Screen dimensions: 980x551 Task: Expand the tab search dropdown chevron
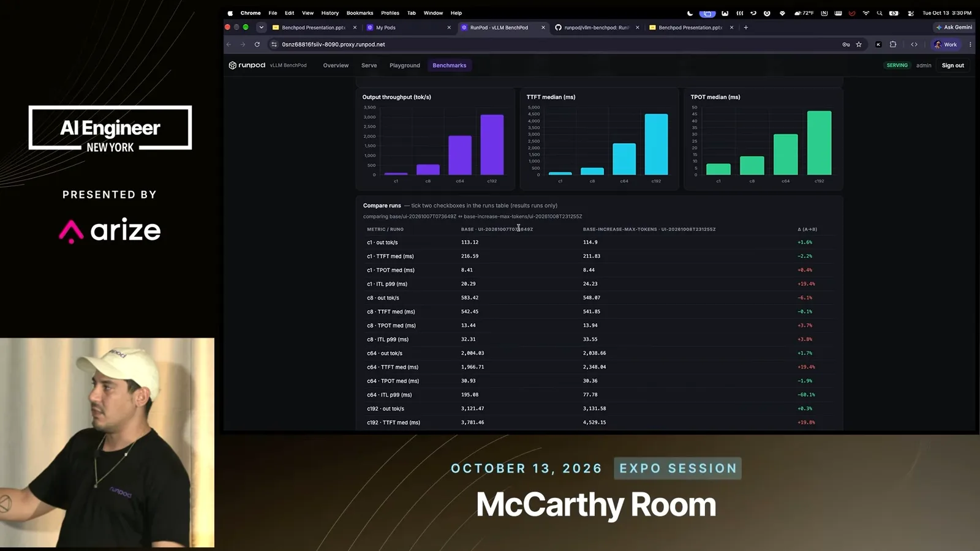pos(262,28)
